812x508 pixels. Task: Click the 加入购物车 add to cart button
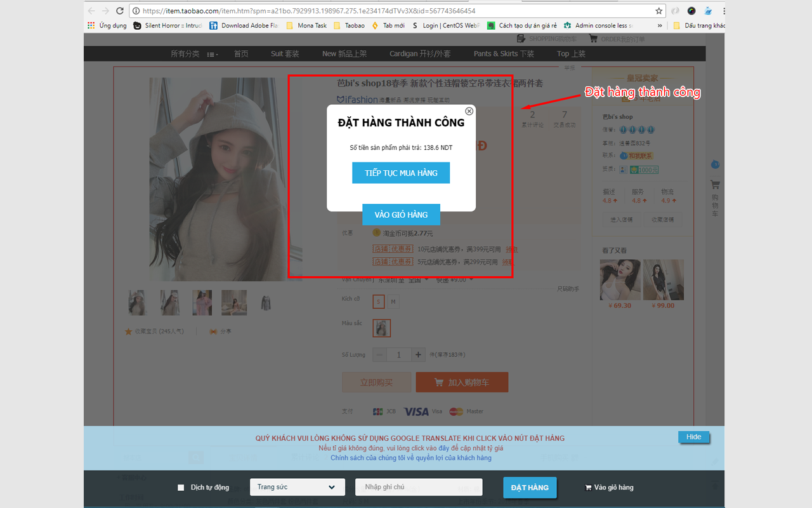462,382
